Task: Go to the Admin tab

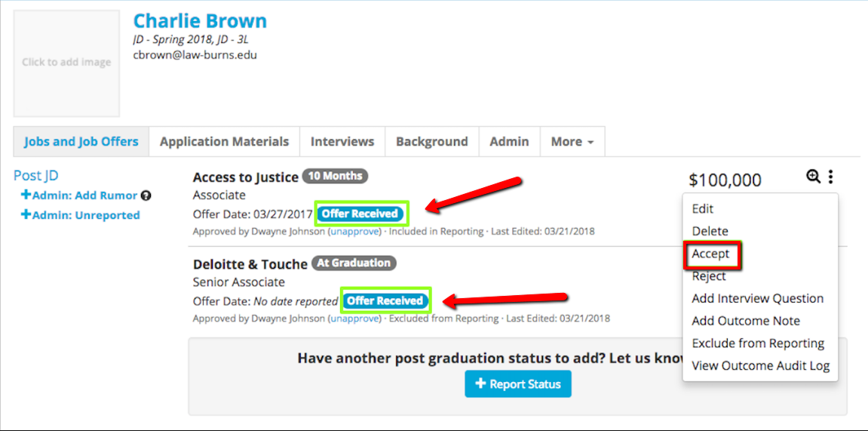Action: (509, 142)
